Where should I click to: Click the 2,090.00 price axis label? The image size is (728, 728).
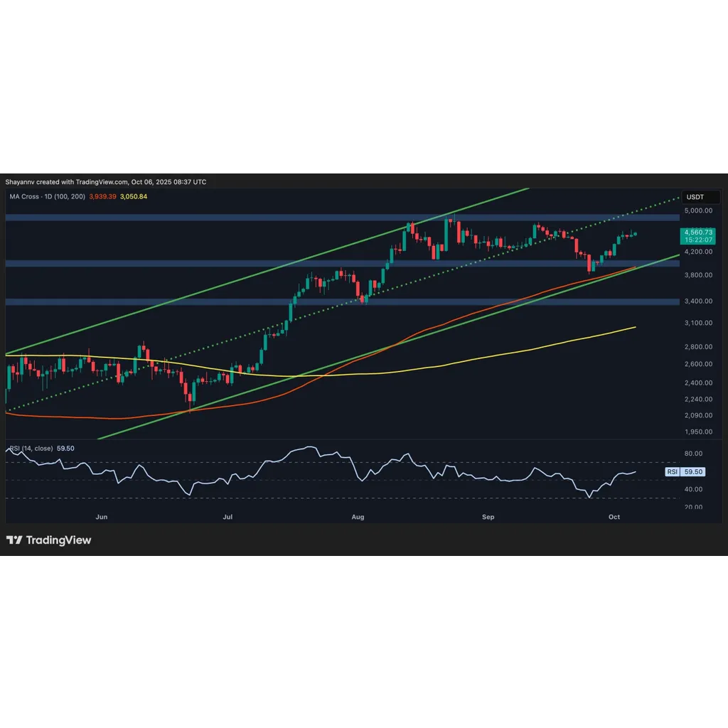[698, 415]
